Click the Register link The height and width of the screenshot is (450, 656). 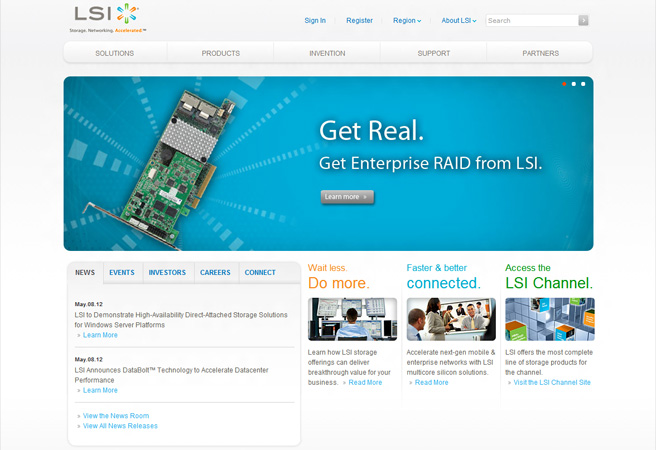coord(359,20)
